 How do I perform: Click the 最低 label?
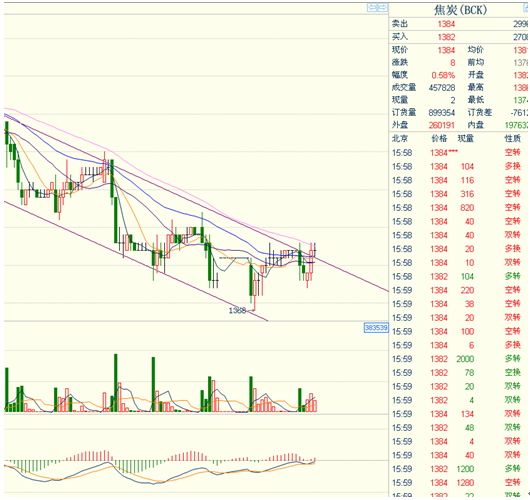476,100
